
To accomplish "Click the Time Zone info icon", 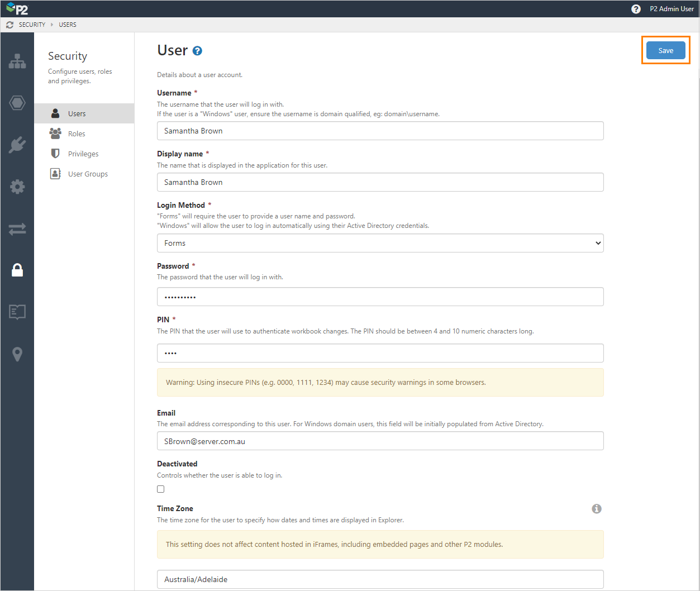I will point(597,508).
